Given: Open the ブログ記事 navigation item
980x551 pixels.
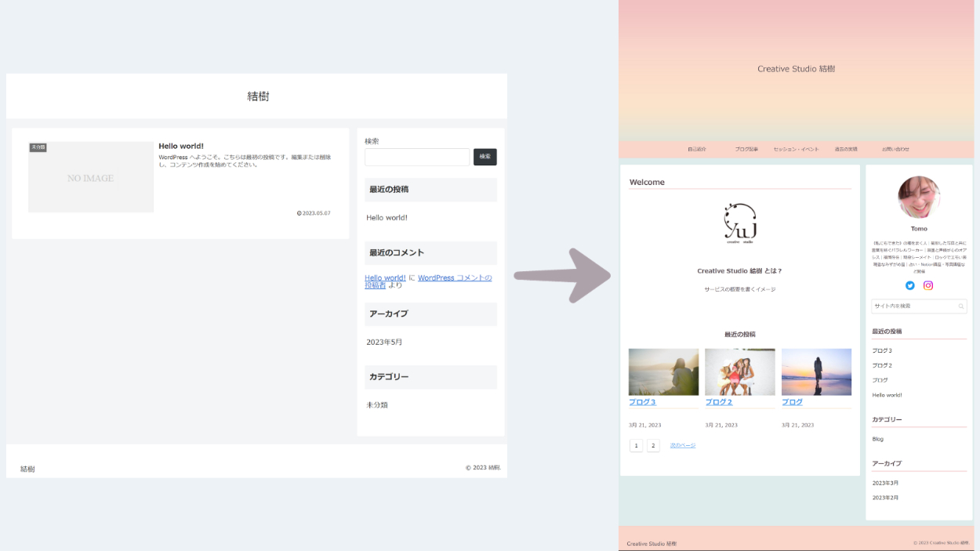Looking at the screenshot, I should pyautogui.click(x=746, y=149).
